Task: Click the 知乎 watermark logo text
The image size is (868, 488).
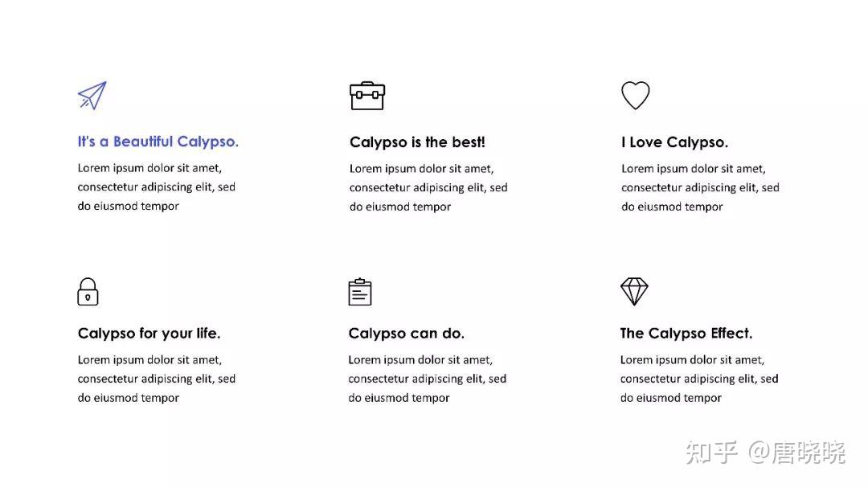Action: coord(711,453)
